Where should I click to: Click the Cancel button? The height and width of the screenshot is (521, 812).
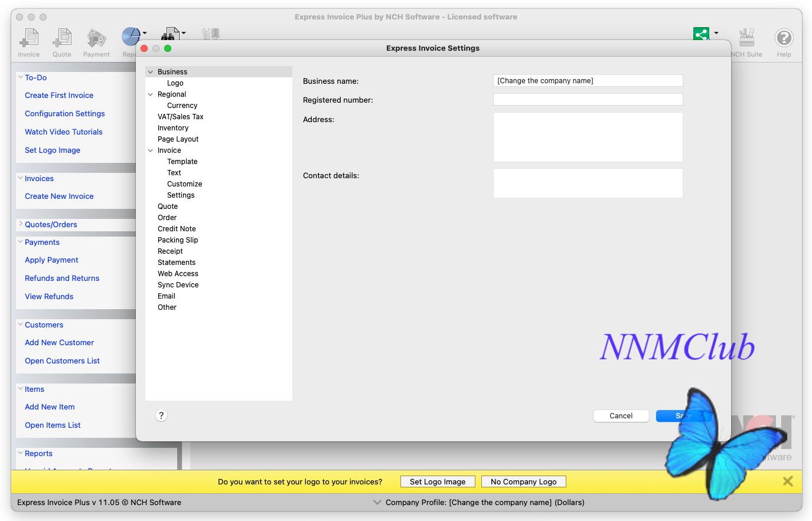pos(621,416)
